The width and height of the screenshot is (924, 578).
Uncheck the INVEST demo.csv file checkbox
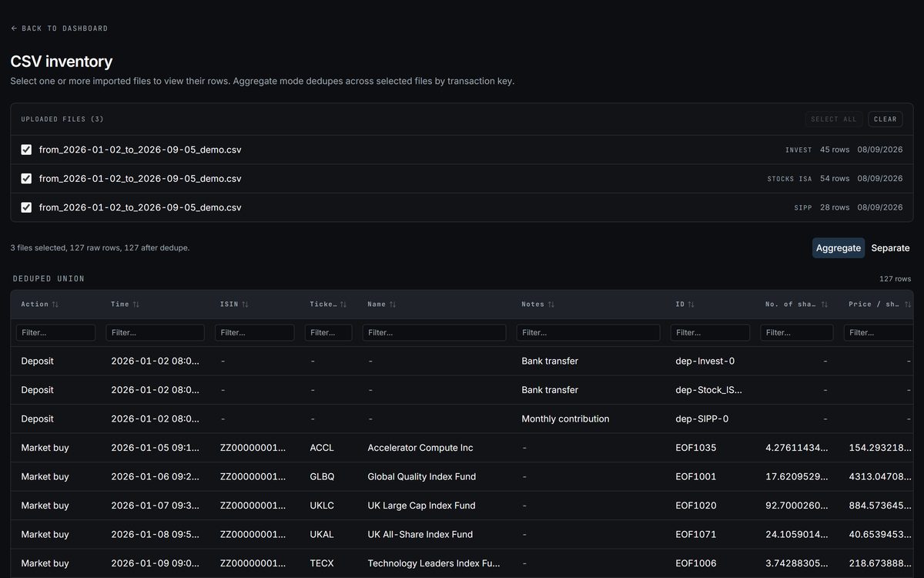click(26, 150)
